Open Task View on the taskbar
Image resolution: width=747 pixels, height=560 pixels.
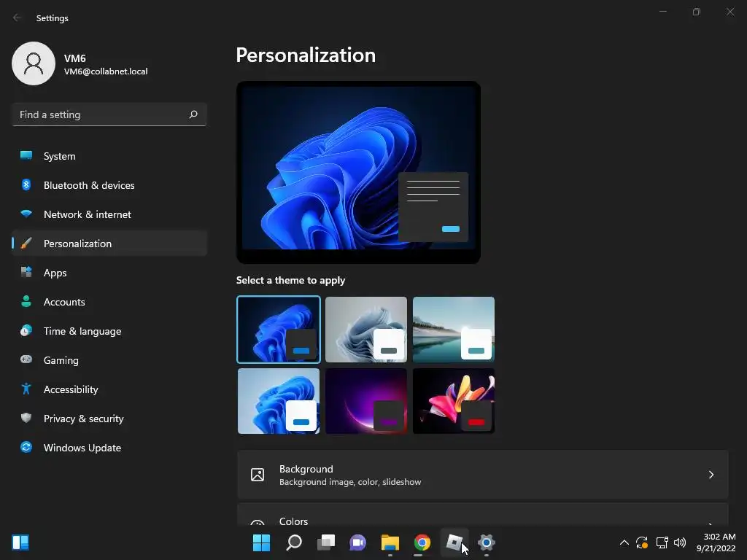326,542
